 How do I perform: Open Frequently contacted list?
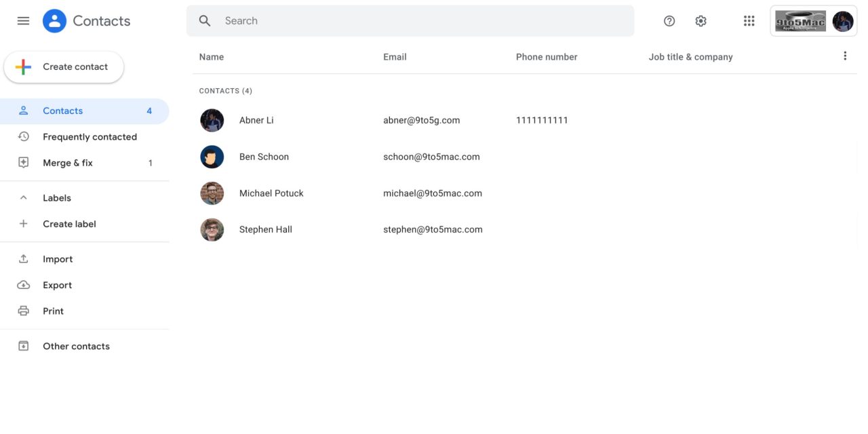click(x=90, y=137)
